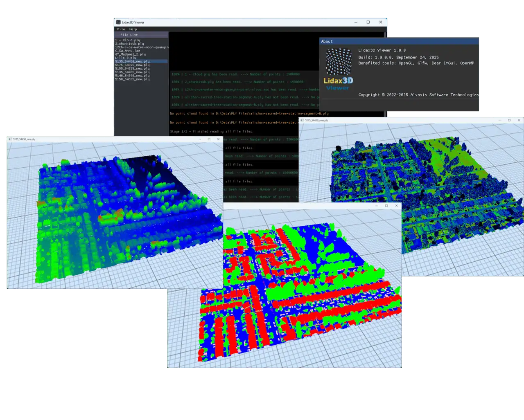Minimize the main Lidax3D Viewer window
The width and height of the screenshot is (524, 420).
[356, 22]
